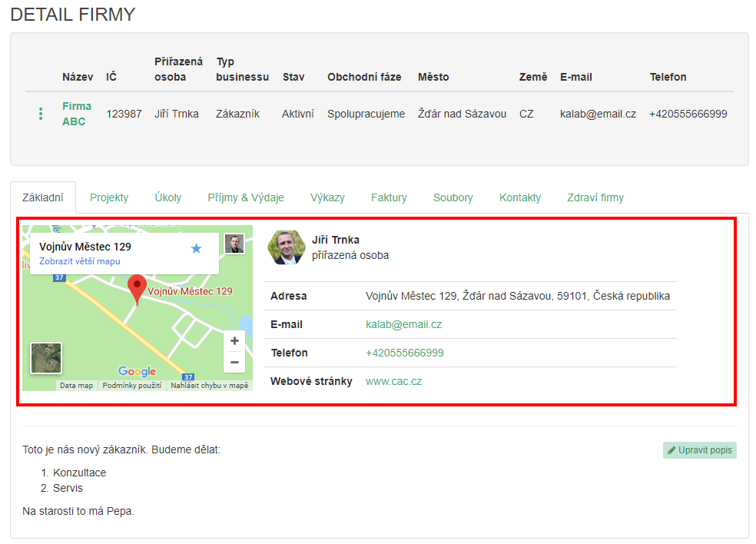Call the +420555666999 phone link in details
The width and height of the screenshot is (756, 544).
pyautogui.click(x=404, y=353)
